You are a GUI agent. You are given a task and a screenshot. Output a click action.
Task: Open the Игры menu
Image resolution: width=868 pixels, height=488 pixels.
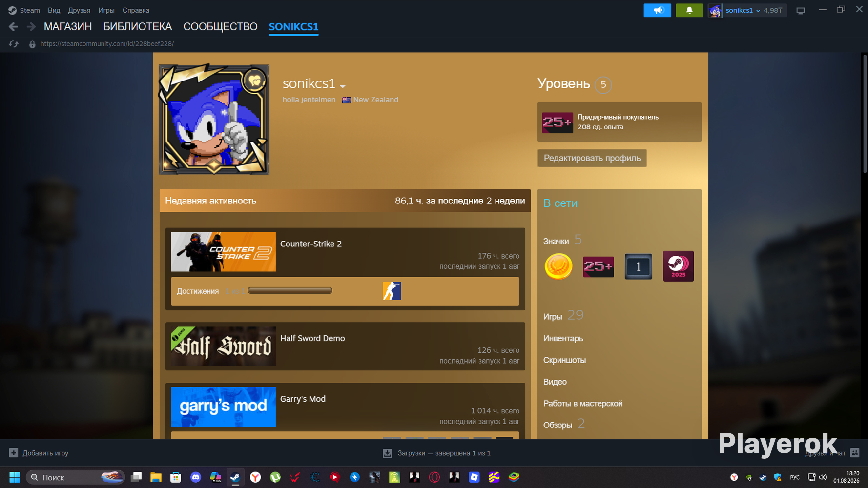pos(106,10)
